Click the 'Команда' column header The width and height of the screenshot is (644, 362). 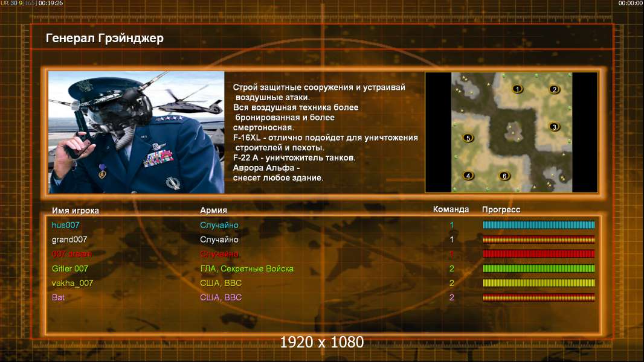[451, 209]
